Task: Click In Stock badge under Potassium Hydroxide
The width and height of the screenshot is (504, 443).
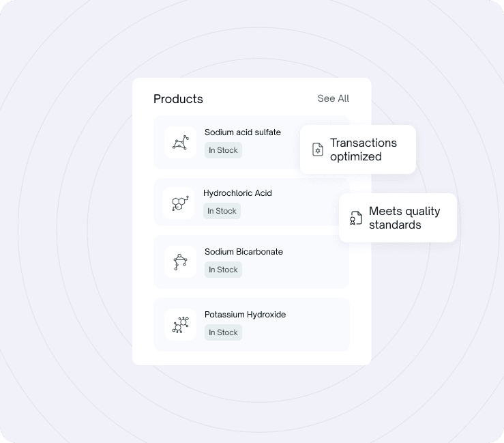Action: pyautogui.click(x=224, y=332)
